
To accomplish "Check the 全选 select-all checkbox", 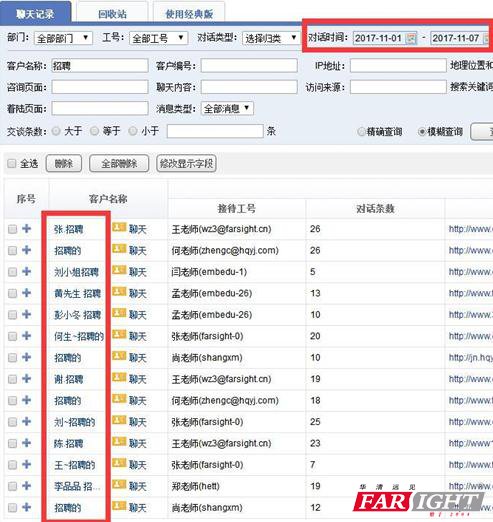I will click(x=12, y=164).
